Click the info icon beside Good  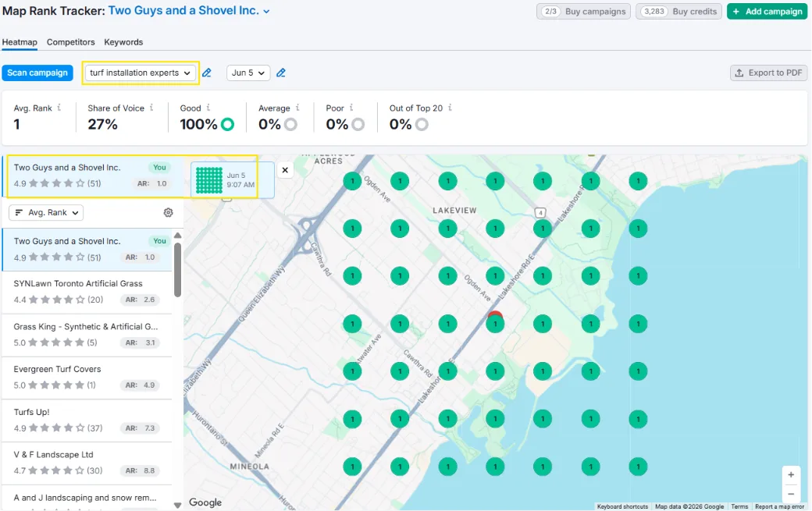point(208,108)
